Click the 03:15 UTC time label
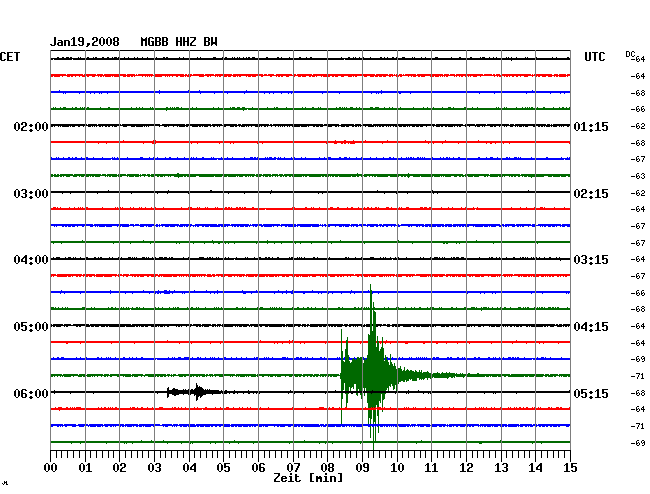650x494 pixels. (x=591, y=260)
